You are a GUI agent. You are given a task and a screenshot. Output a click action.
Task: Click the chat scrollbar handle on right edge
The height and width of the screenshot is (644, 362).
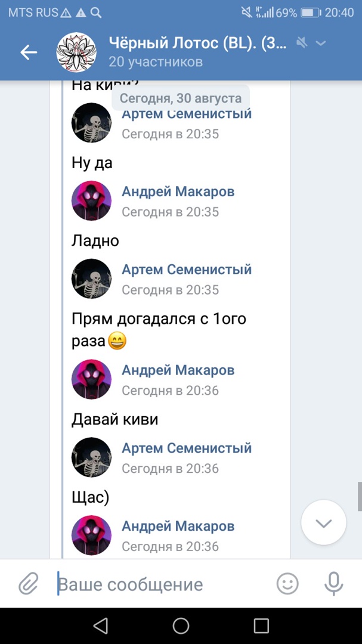click(x=360, y=496)
